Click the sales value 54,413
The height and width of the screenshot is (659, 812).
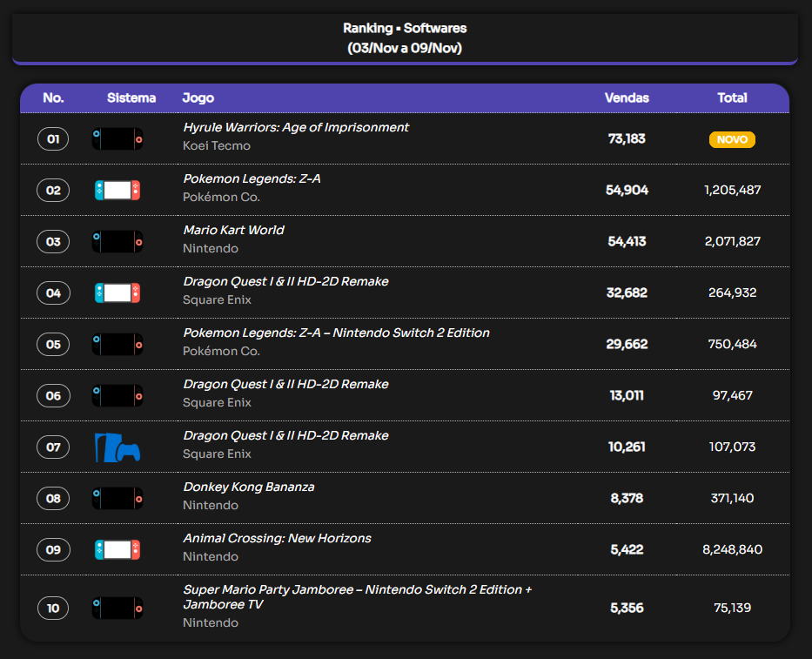coord(627,241)
